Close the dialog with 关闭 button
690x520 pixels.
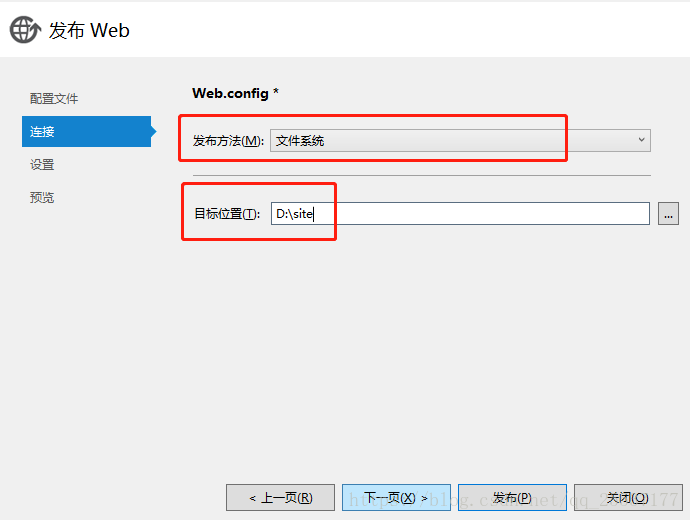[x=627, y=497]
